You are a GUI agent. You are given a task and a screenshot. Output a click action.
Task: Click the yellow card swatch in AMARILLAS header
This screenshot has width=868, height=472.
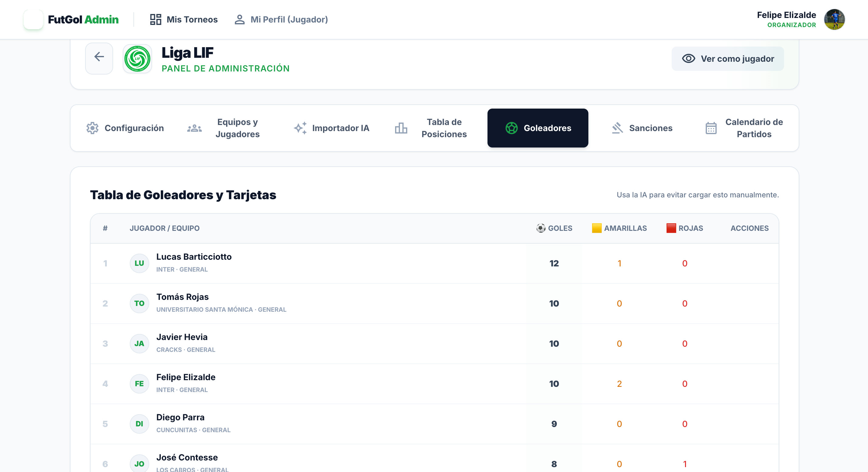(596, 228)
